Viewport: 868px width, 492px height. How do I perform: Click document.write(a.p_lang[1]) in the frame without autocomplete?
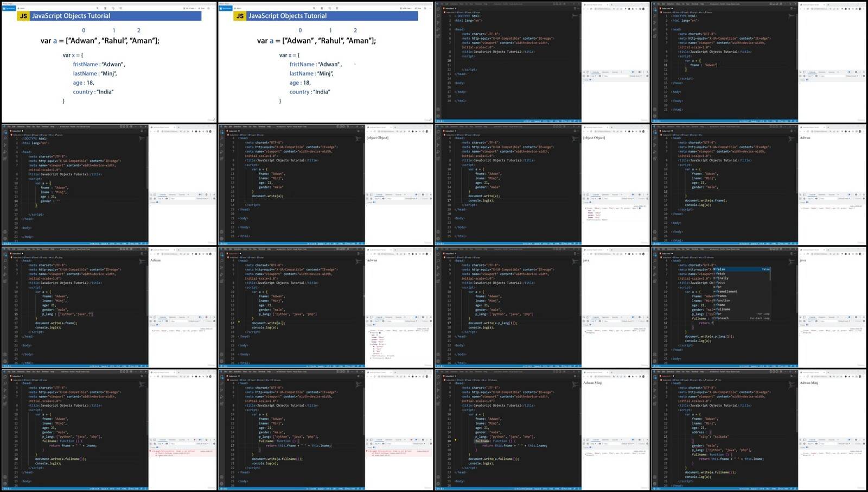tap(493, 323)
